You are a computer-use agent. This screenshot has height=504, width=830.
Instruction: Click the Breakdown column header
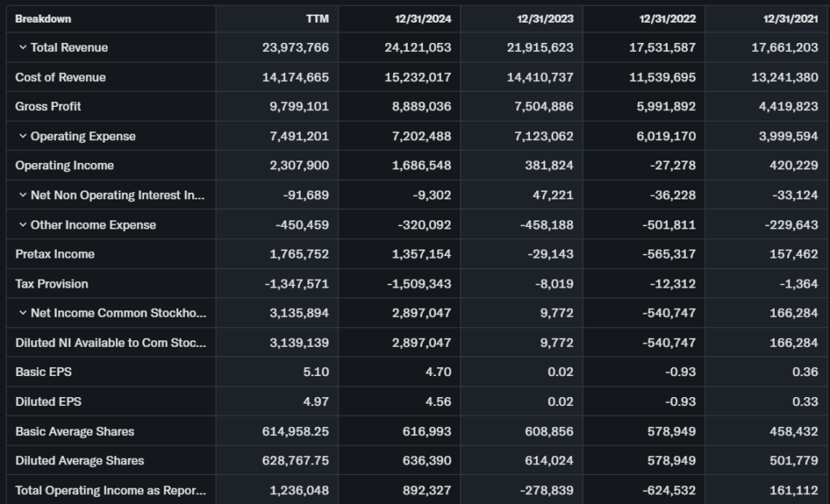43,19
